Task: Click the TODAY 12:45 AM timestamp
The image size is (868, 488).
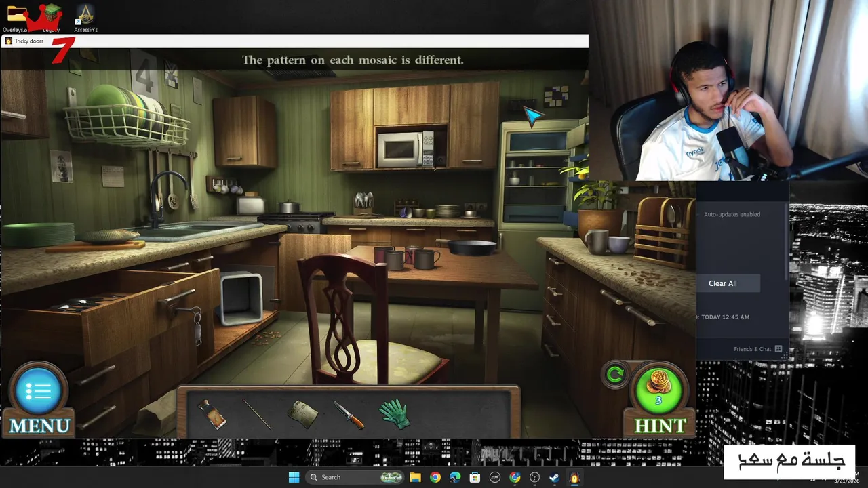Action: 725,317
